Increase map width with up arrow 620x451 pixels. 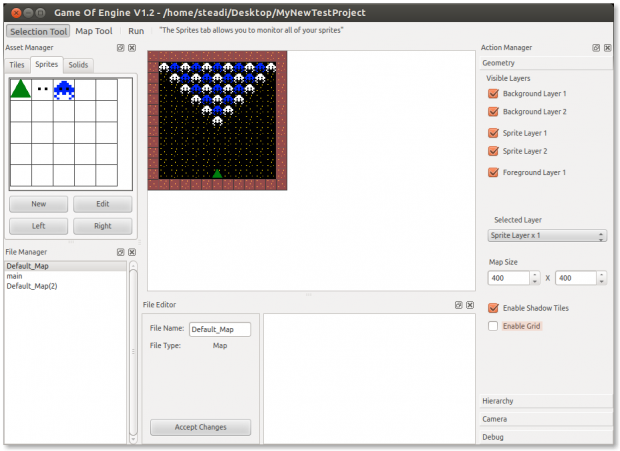(535, 275)
